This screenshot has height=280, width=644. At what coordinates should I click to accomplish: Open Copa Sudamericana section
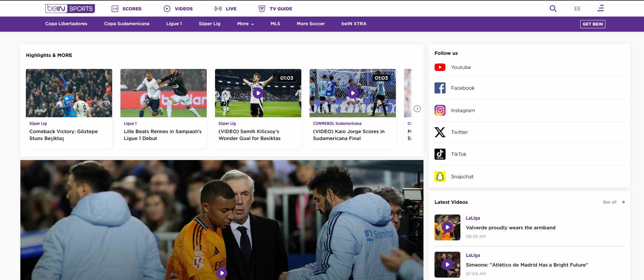pyautogui.click(x=127, y=24)
